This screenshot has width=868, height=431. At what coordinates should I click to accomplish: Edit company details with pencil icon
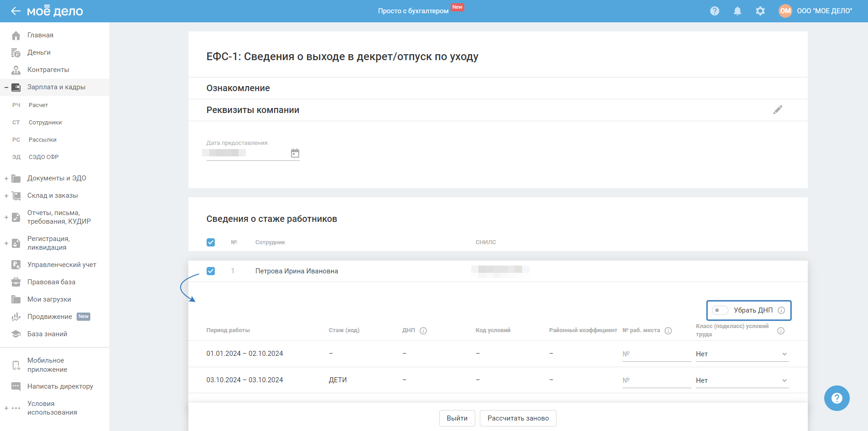[777, 110]
